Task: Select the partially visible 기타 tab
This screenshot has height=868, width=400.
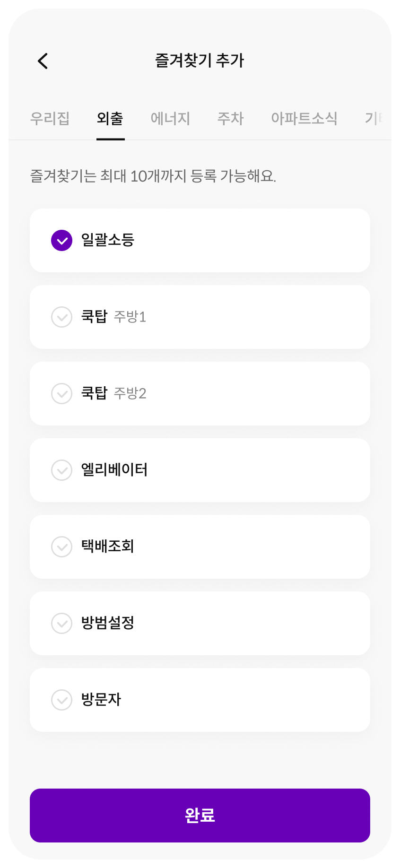Action: coord(373,118)
